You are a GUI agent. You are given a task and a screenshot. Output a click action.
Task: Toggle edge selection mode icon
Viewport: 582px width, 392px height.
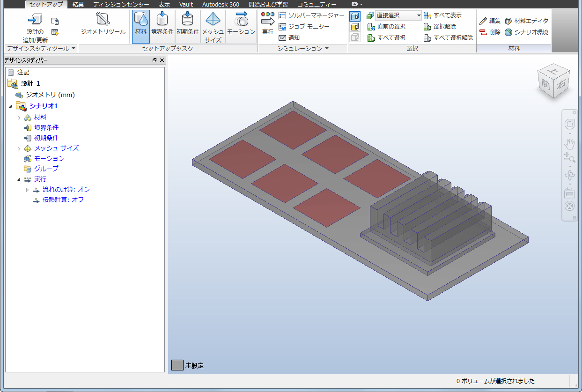click(x=355, y=37)
